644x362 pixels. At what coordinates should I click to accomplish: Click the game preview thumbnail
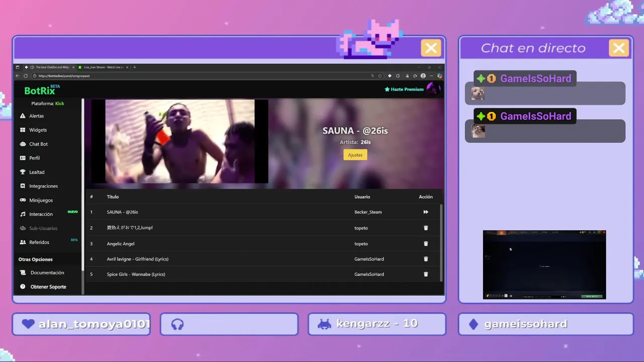544,265
